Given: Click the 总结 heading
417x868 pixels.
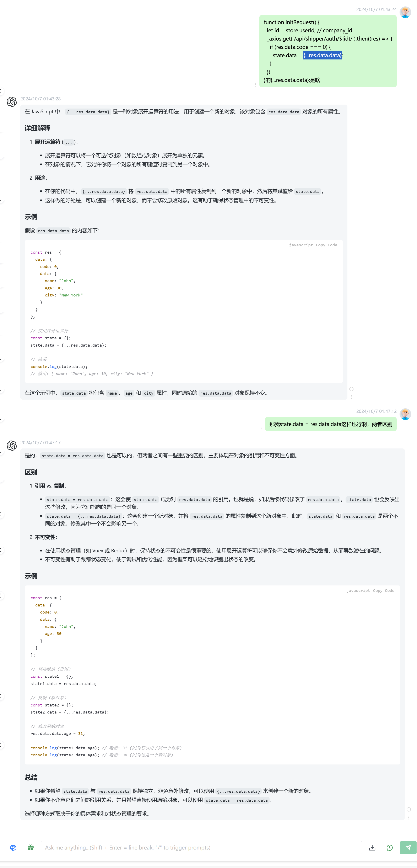Looking at the screenshot, I should click(x=31, y=777).
